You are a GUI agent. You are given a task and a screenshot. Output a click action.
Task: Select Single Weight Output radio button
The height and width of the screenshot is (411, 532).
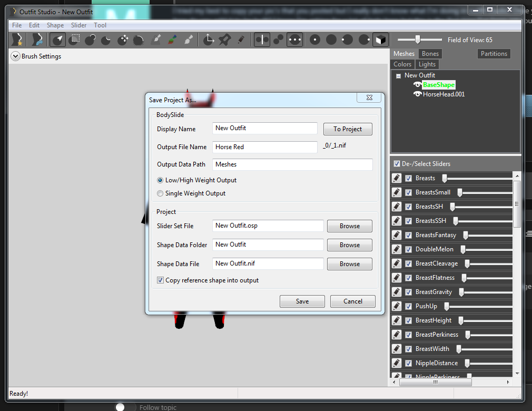160,193
